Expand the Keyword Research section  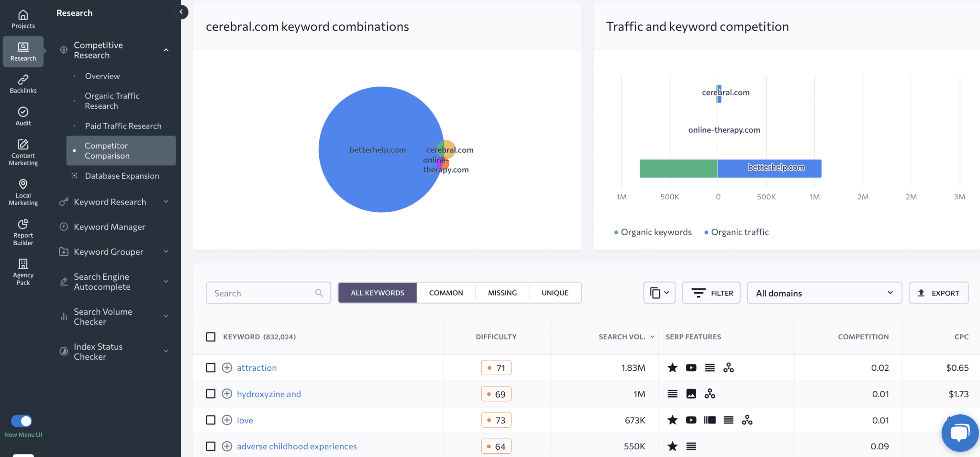[166, 202]
